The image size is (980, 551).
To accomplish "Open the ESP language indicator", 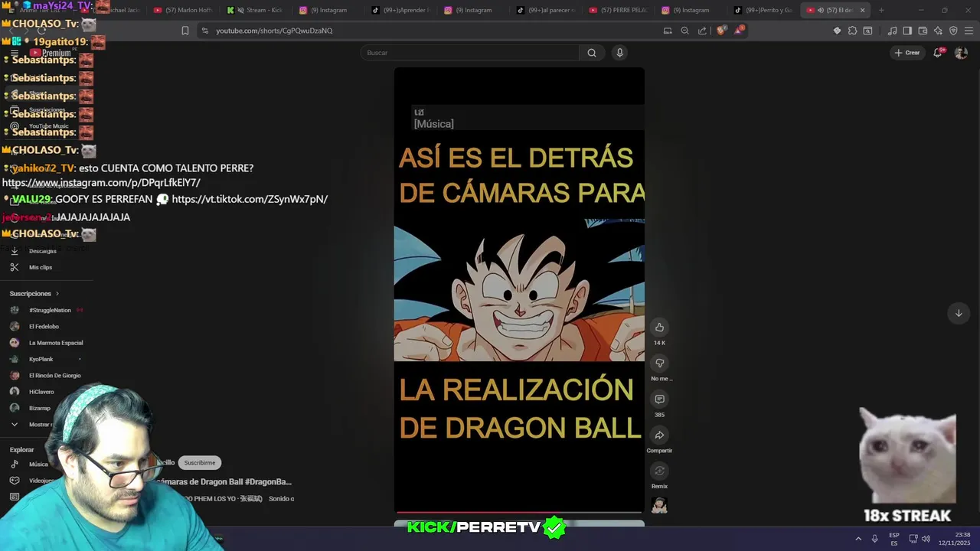I will [x=894, y=539].
